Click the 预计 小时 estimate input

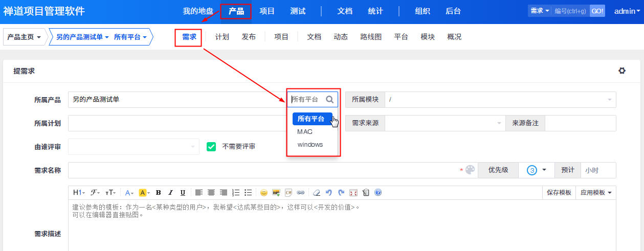(x=598, y=170)
